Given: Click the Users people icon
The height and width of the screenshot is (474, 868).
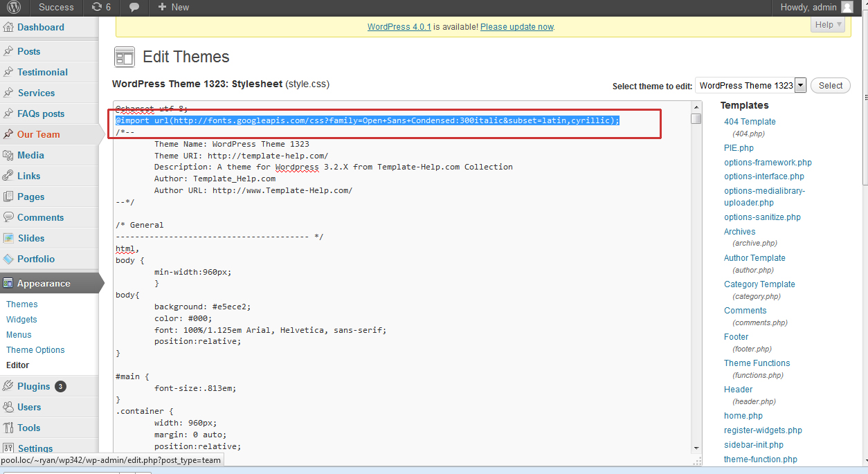Looking at the screenshot, I should (8, 407).
